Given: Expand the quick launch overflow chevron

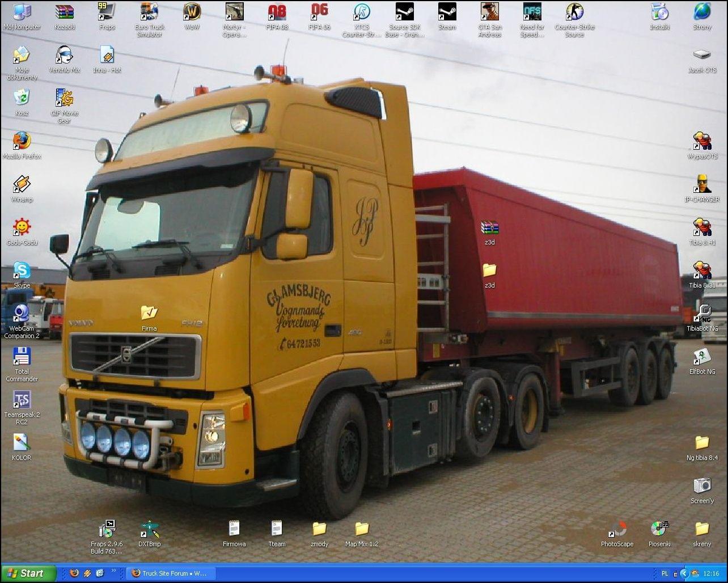Looking at the screenshot, I should [113, 571].
